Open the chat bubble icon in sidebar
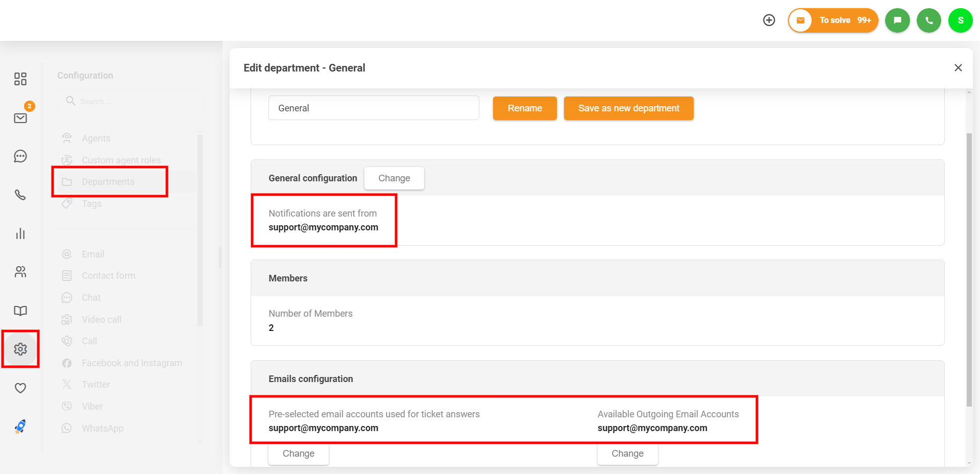 20,156
